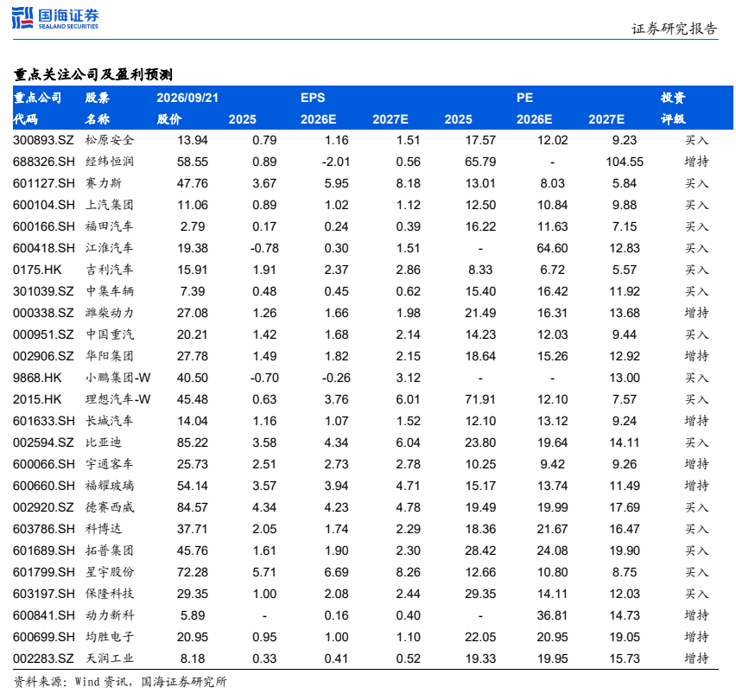Select stock code 002920.SZ

43,507
